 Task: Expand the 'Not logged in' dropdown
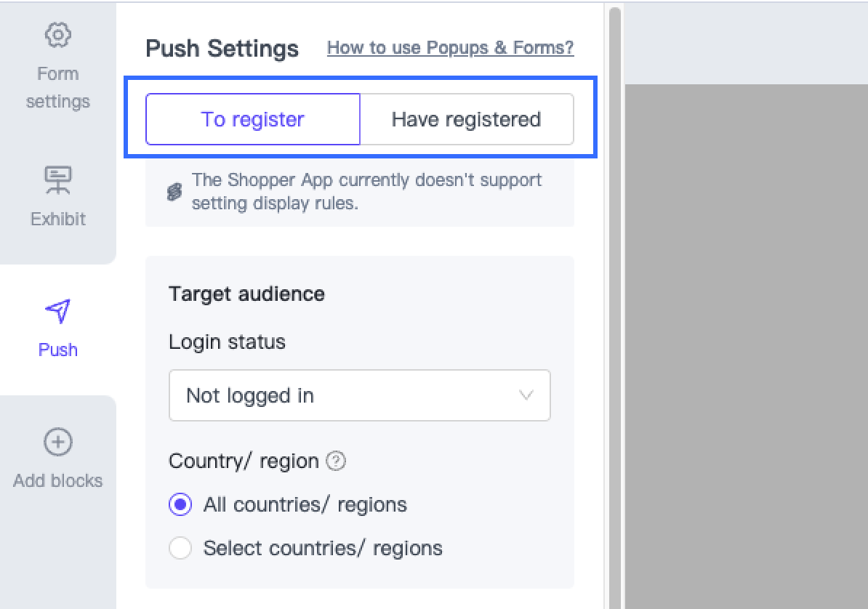pos(359,395)
